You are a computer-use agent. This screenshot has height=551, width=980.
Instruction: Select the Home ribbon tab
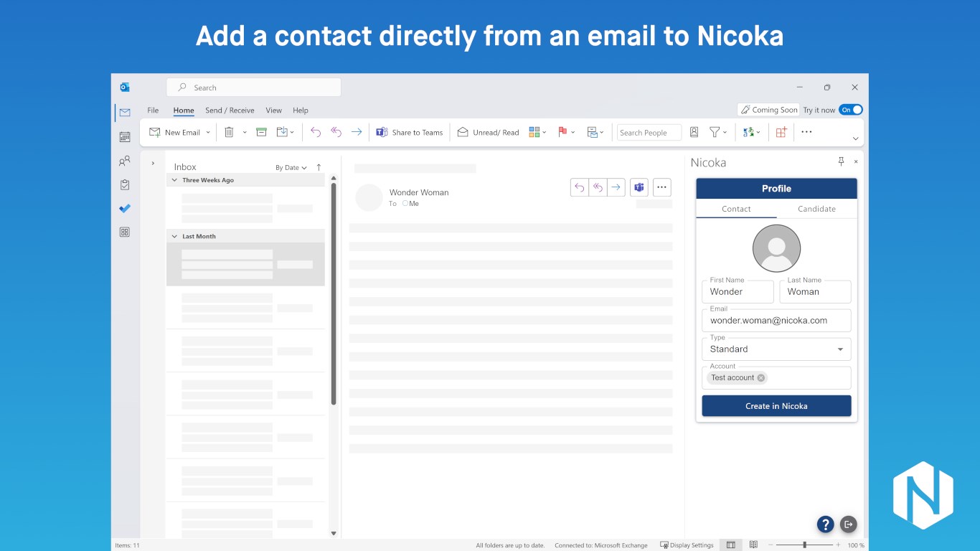point(184,110)
